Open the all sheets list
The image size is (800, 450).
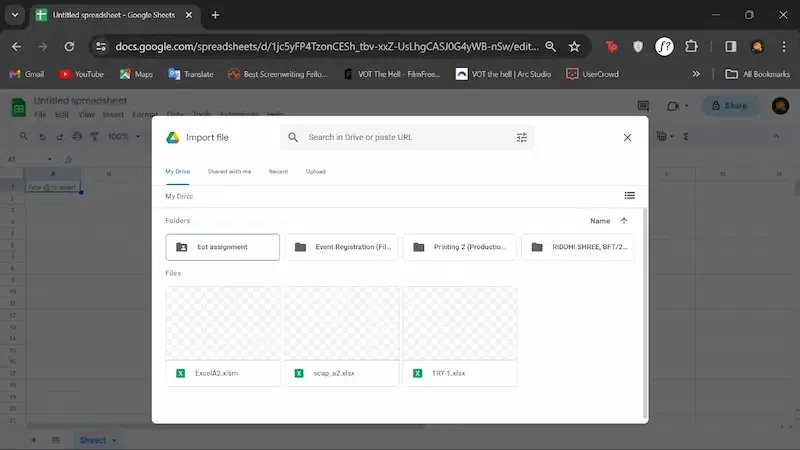coord(56,440)
